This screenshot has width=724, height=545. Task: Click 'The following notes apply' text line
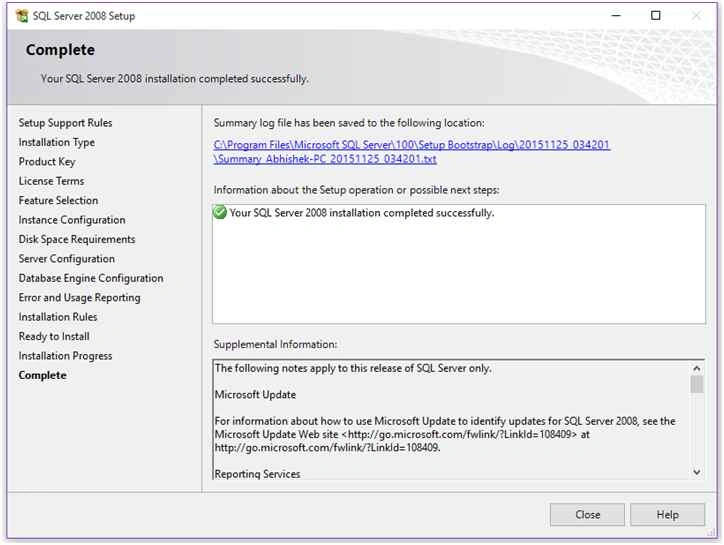[353, 369]
